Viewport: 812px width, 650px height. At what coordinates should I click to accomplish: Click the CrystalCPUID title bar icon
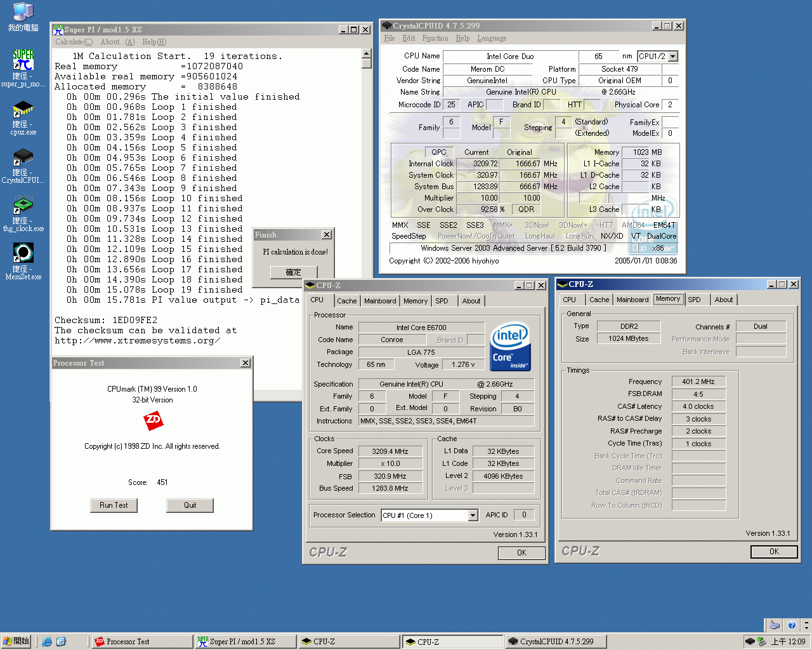coord(386,26)
